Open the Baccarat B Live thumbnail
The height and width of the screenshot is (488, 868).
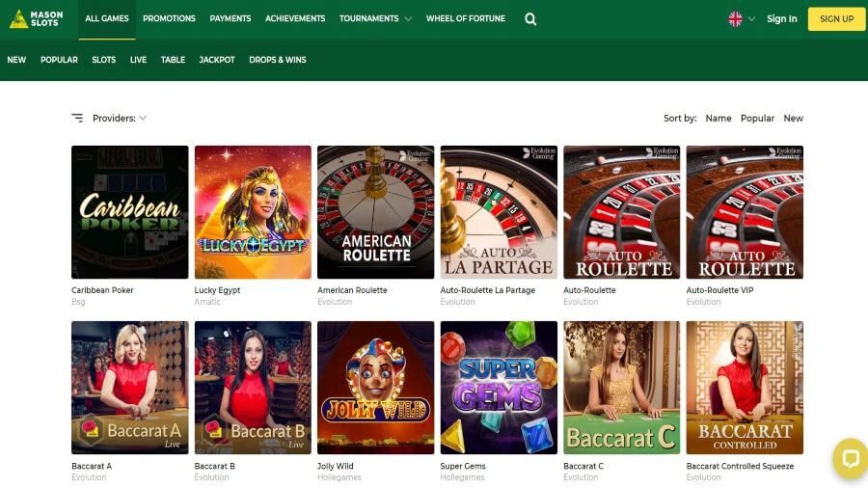click(x=253, y=388)
